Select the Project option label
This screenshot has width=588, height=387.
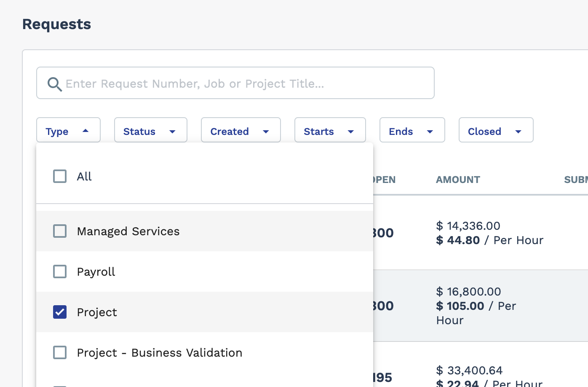point(97,312)
